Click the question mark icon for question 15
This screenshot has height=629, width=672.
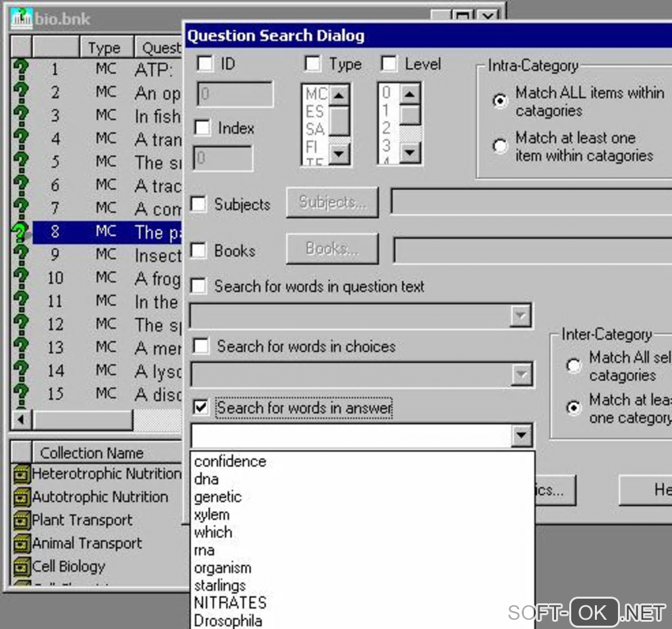tap(21, 393)
